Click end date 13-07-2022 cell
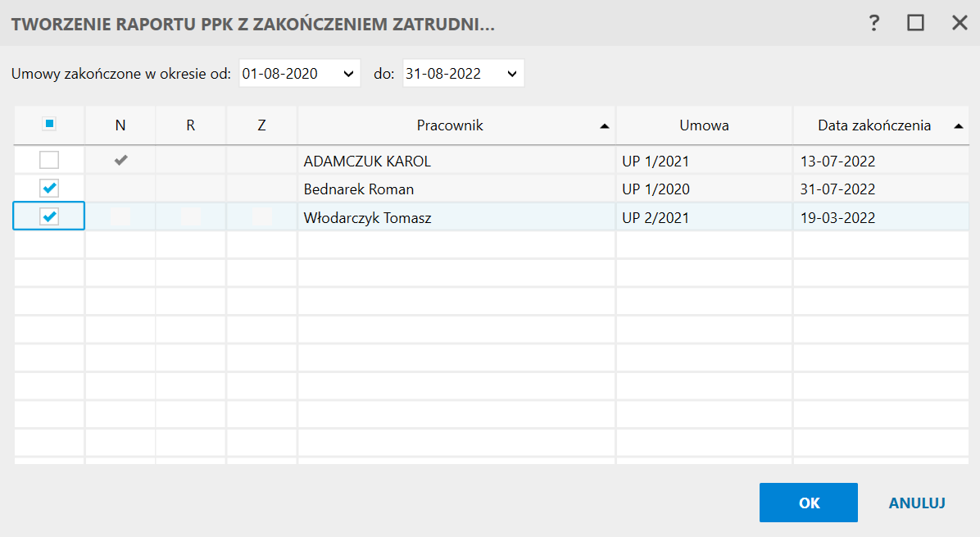Viewport: 980px width, 537px height. click(881, 161)
